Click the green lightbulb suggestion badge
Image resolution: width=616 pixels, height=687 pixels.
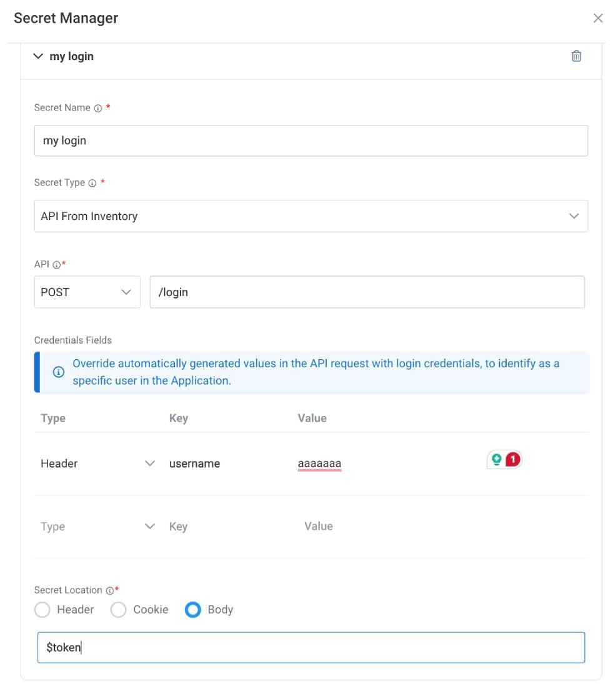(497, 460)
